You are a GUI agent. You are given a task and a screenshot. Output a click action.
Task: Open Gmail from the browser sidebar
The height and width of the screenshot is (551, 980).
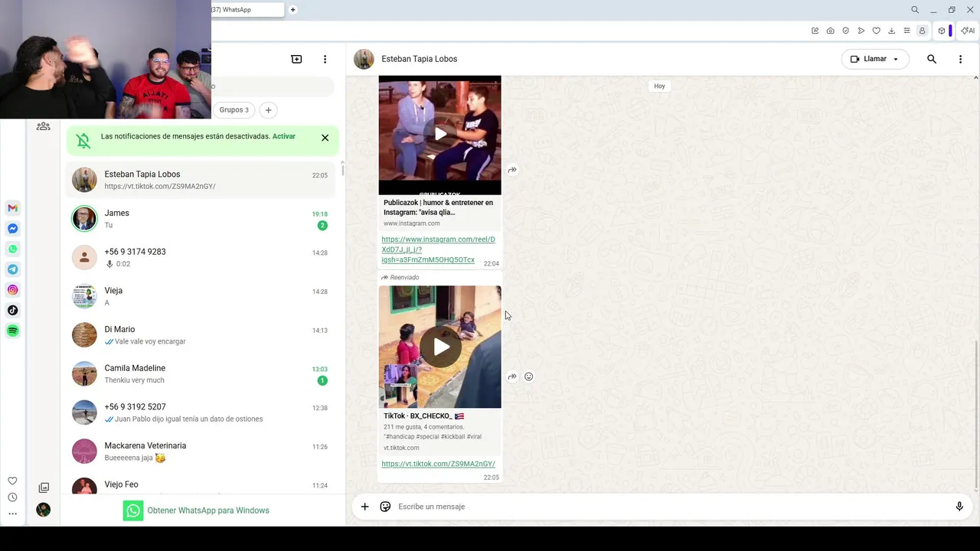tap(12, 208)
